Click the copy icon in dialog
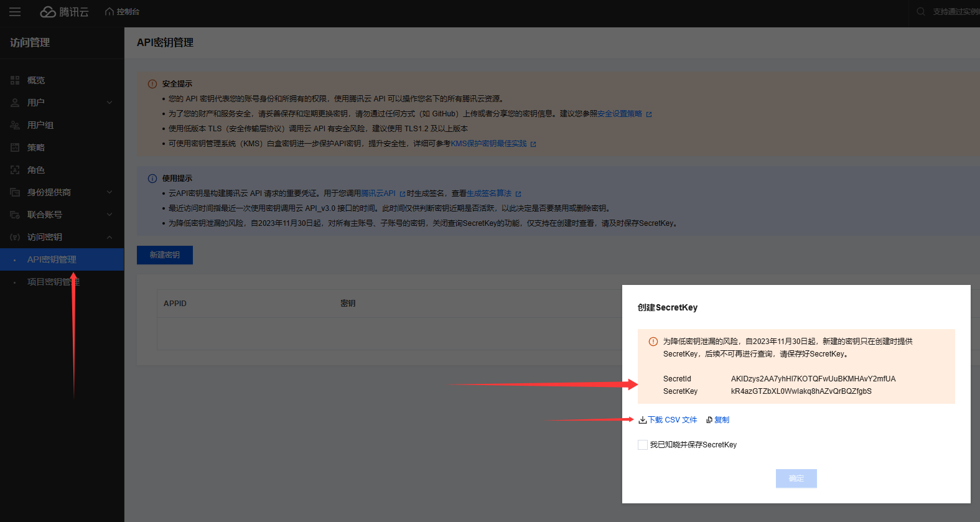The width and height of the screenshot is (980, 522). coord(709,420)
